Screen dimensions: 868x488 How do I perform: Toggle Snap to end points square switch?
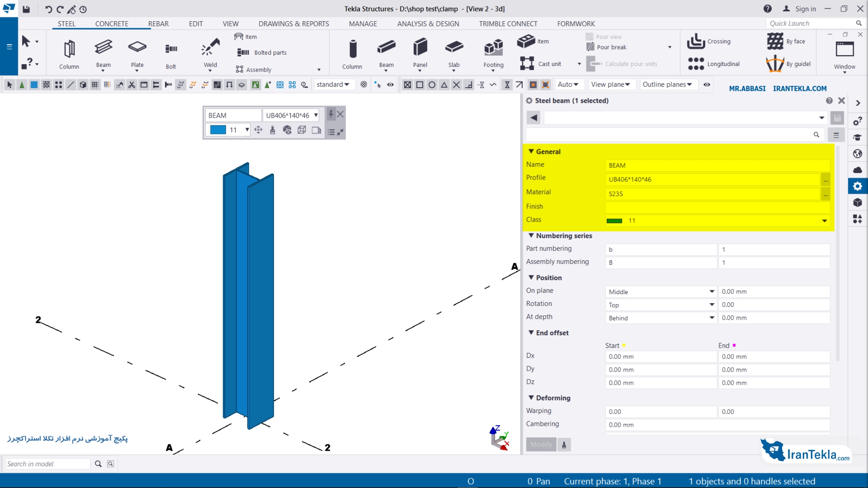(420, 85)
